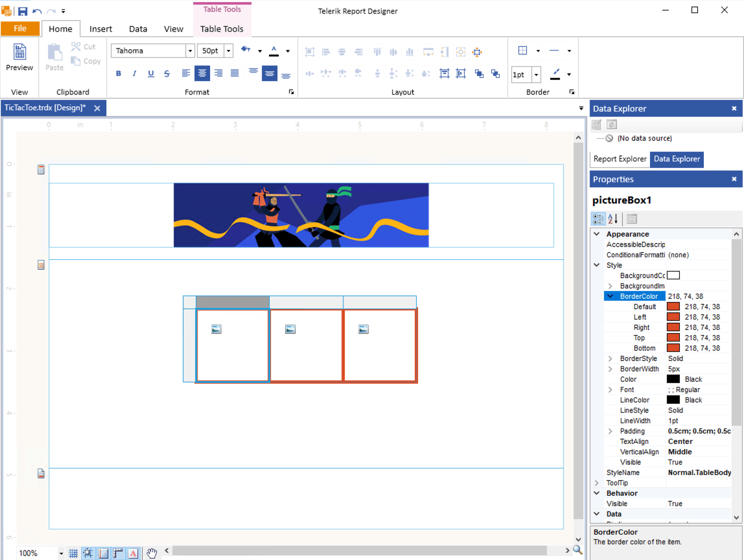Click the zoom magnifier icon
Image resolution: width=744 pixels, height=560 pixels.
coord(577,550)
